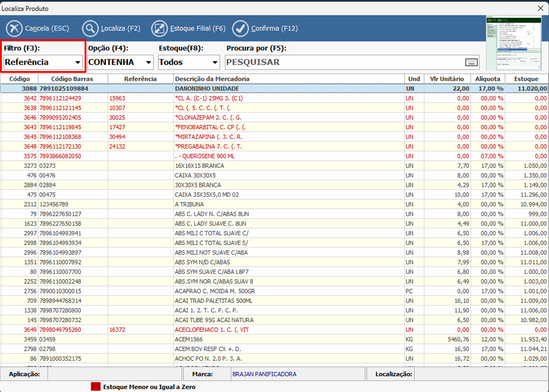
Task: Type in the PESQUISAR search field
Action: 343,62
